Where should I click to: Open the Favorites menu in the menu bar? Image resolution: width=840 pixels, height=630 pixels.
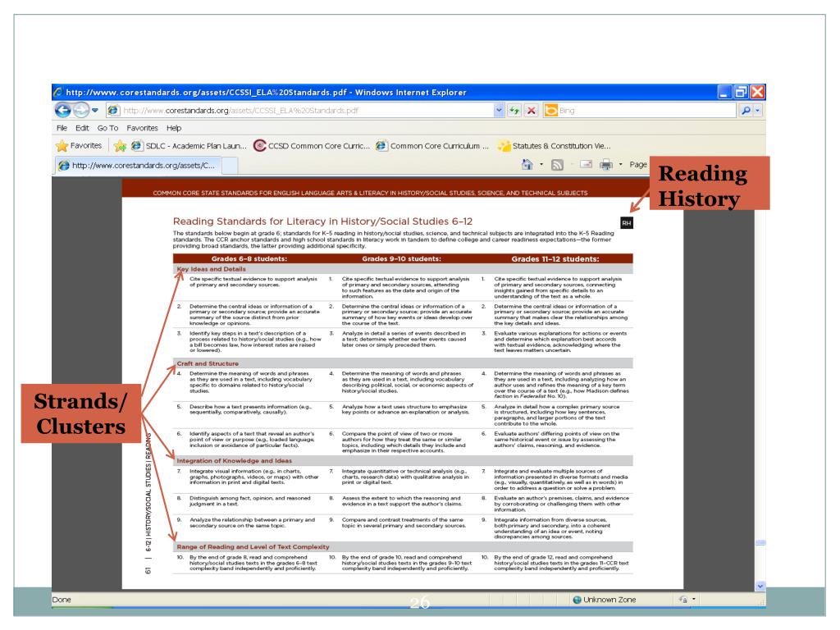[142, 128]
